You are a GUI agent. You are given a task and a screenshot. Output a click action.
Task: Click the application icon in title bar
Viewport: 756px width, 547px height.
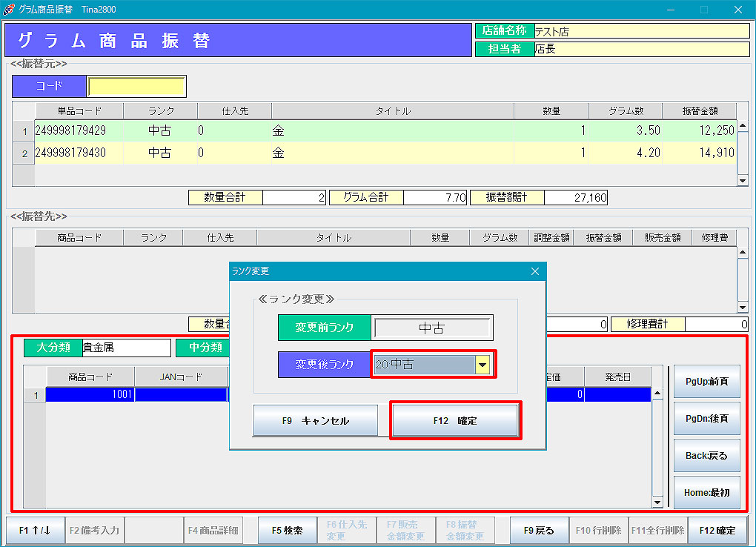click(9, 9)
